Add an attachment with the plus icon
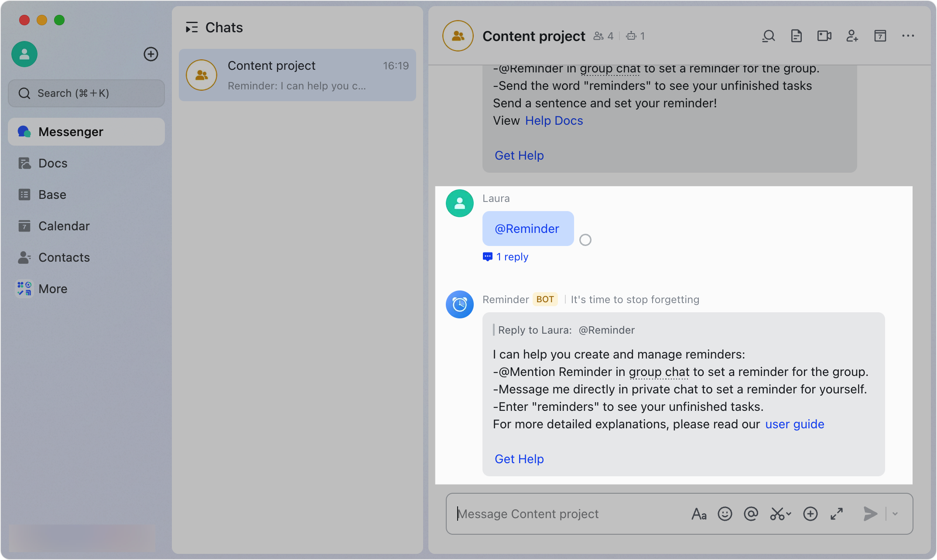Image resolution: width=937 pixels, height=560 pixels. pyautogui.click(x=810, y=514)
